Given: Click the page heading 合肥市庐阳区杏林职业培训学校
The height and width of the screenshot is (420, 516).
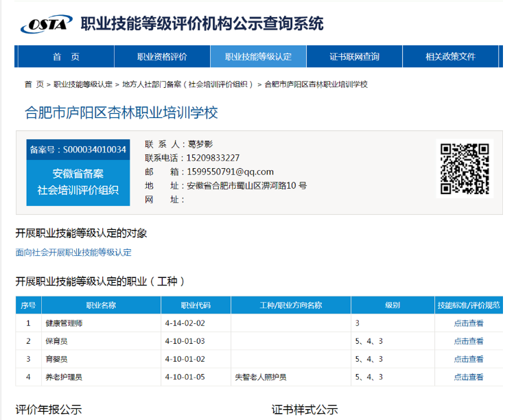Looking at the screenshot, I should pyautogui.click(x=121, y=113).
